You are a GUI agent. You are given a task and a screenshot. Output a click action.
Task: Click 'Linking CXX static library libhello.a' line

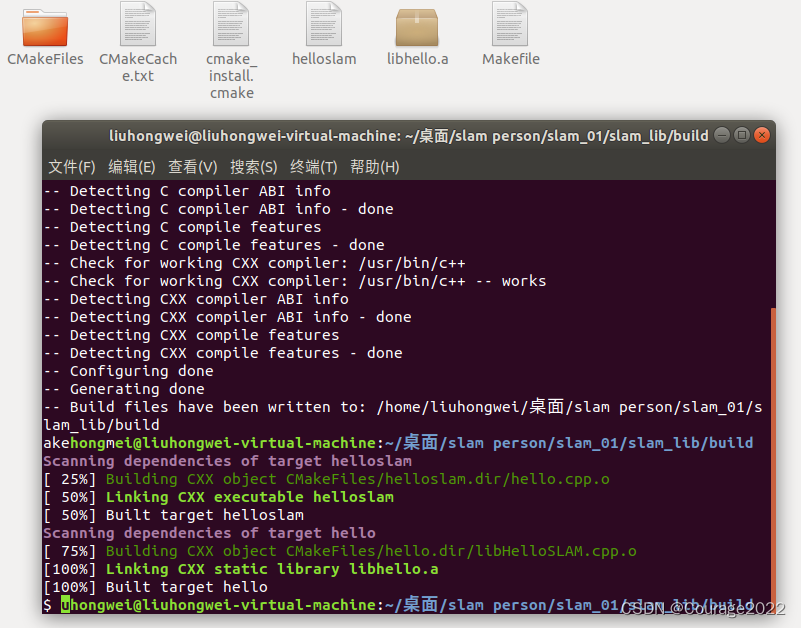(272, 569)
